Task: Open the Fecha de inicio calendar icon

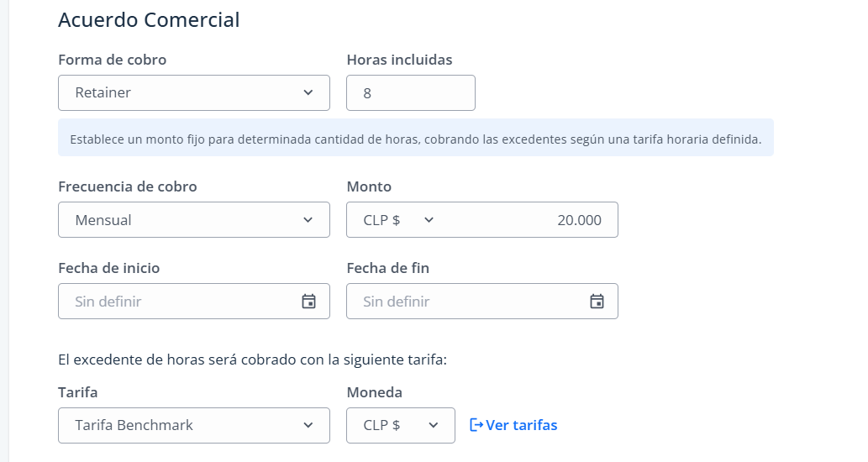Action: click(x=308, y=301)
